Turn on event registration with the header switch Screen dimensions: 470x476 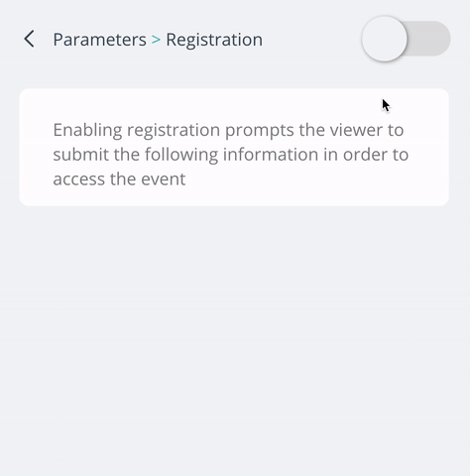click(x=406, y=39)
